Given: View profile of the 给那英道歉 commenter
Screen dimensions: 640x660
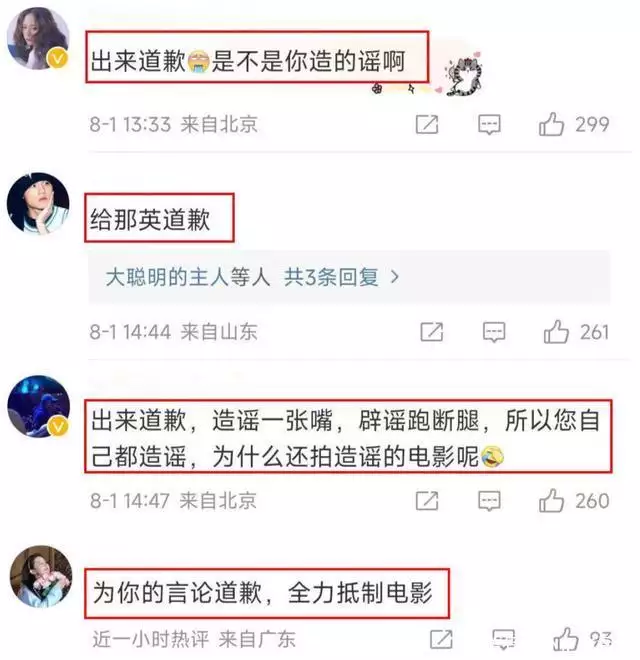Looking at the screenshot, I should [38, 203].
